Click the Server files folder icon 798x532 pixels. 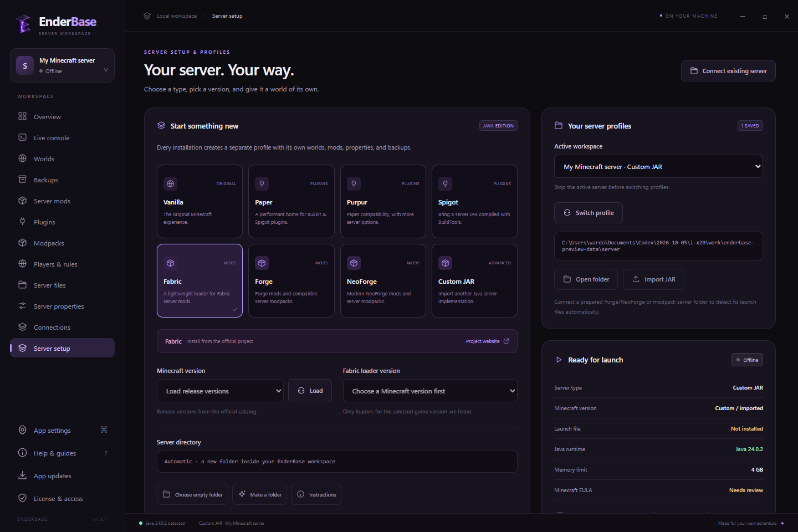tap(22, 285)
